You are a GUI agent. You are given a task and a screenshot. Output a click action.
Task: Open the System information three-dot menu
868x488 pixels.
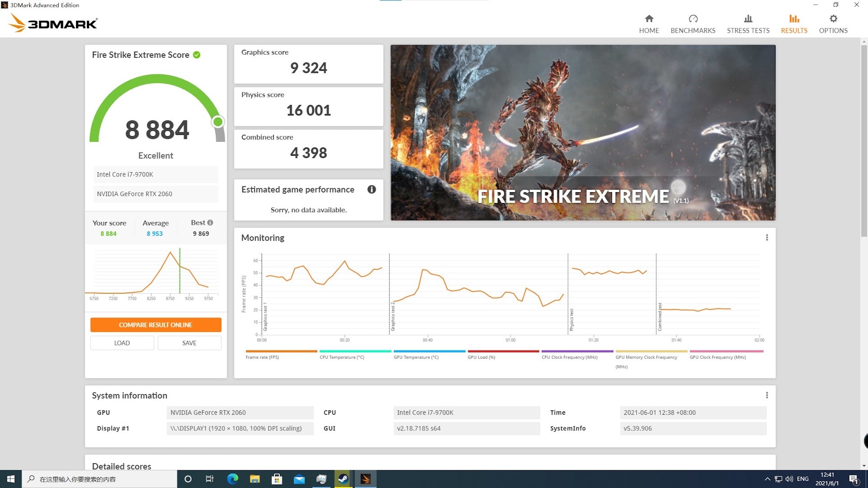tap(767, 395)
